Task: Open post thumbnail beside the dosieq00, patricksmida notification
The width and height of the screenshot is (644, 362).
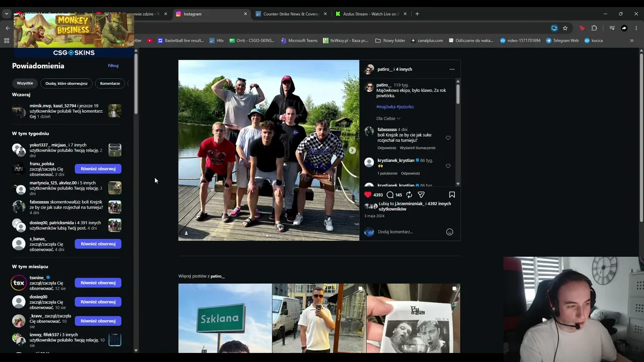Action: [x=115, y=225]
